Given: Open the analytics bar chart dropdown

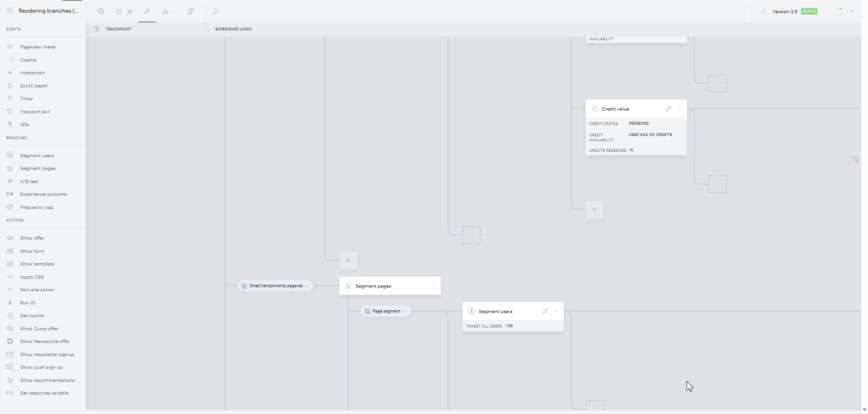Looking at the screenshot, I should (168, 11).
